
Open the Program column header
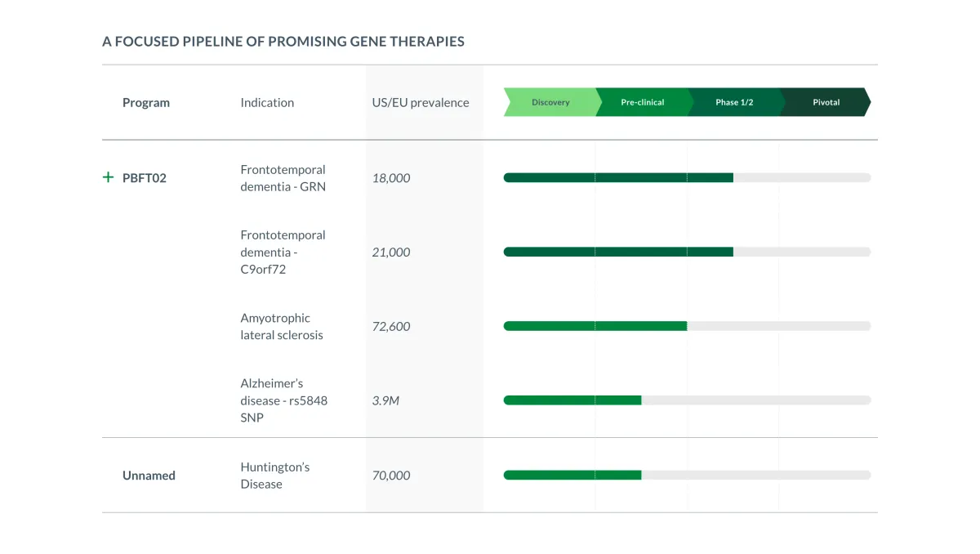coord(146,102)
